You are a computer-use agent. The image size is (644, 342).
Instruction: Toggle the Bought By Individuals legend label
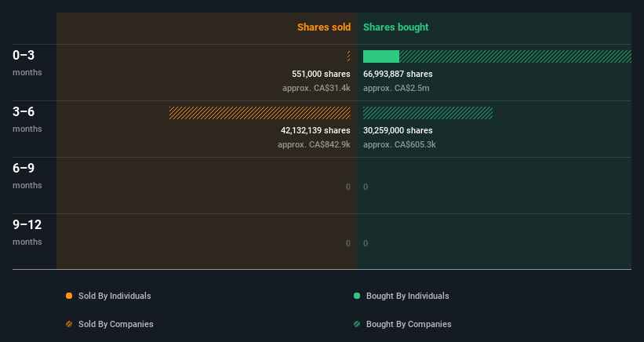click(407, 296)
